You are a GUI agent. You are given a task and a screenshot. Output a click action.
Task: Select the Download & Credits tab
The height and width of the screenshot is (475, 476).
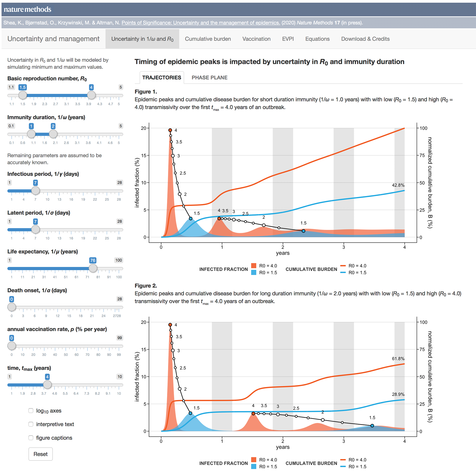point(365,39)
